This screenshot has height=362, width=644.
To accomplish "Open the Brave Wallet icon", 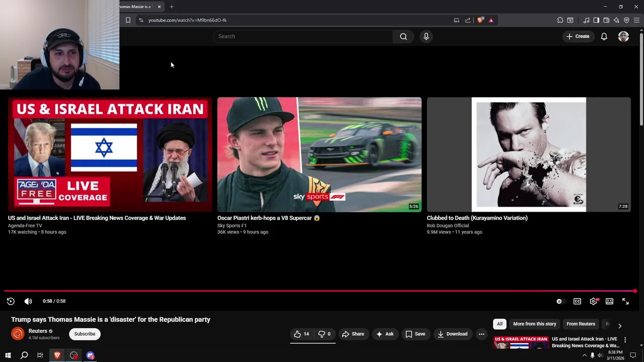I will (606, 20).
